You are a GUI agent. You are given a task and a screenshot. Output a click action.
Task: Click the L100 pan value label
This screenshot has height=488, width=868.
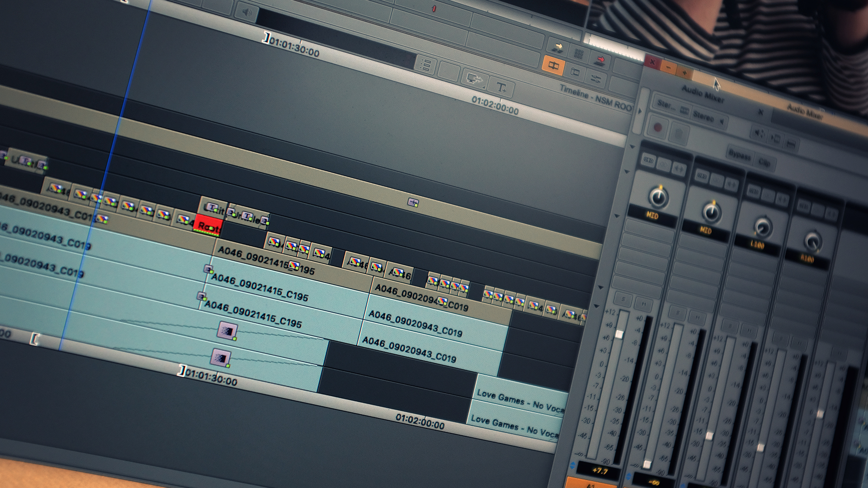pos(757,245)
